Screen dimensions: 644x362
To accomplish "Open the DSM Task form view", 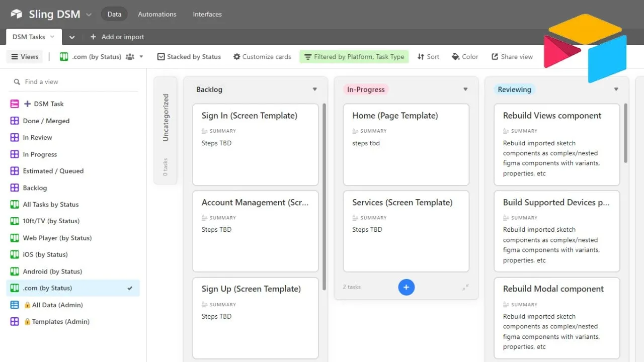I will coord(74,104).
